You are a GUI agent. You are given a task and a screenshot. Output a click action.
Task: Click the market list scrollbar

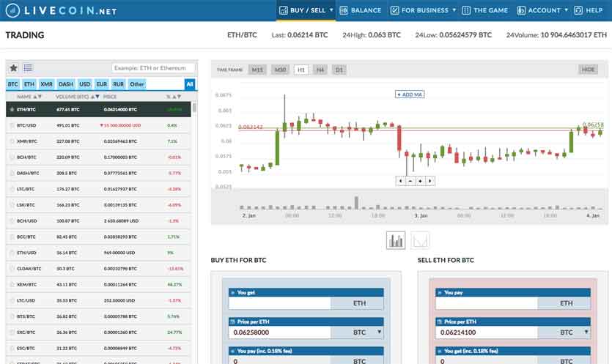tap(194, 109)
